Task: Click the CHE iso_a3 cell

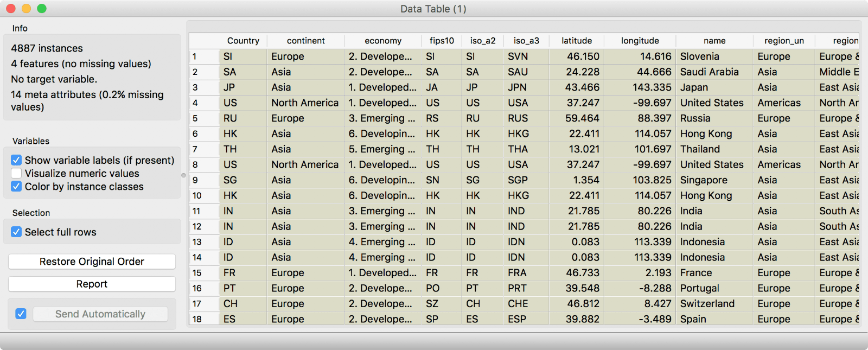Action: pyautogui.click(x=526, y=304)
